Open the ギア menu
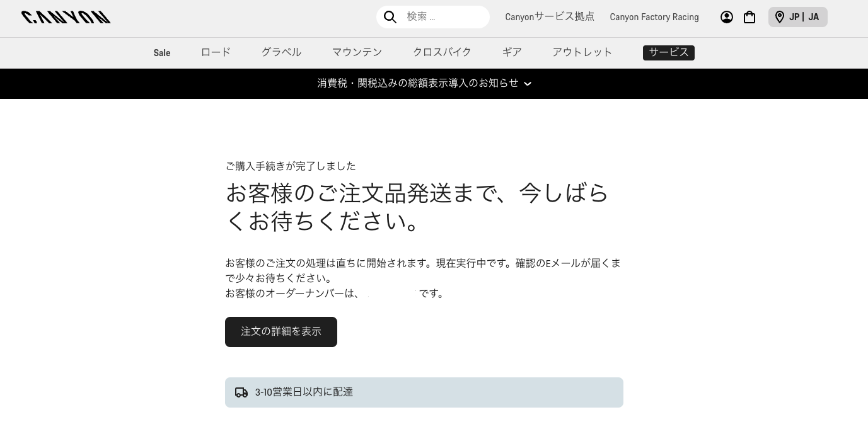The image size is (868, 429). pos(512,52)
